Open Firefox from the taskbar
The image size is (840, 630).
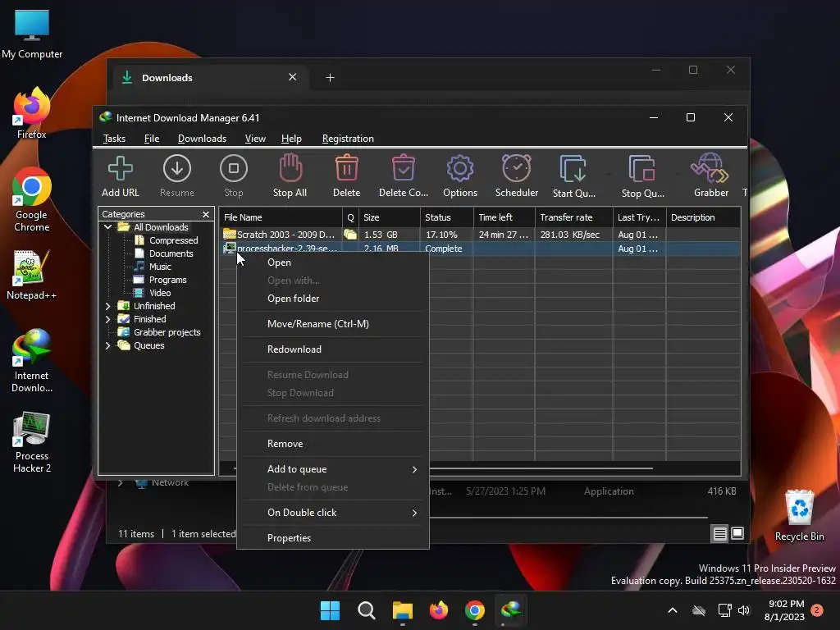(439, 610)
